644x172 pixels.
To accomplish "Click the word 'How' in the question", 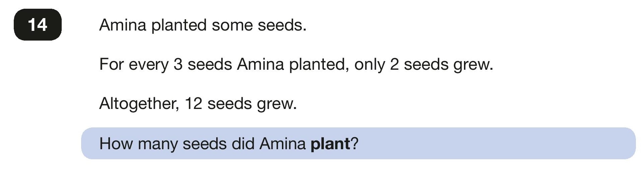I will point(116,144).
